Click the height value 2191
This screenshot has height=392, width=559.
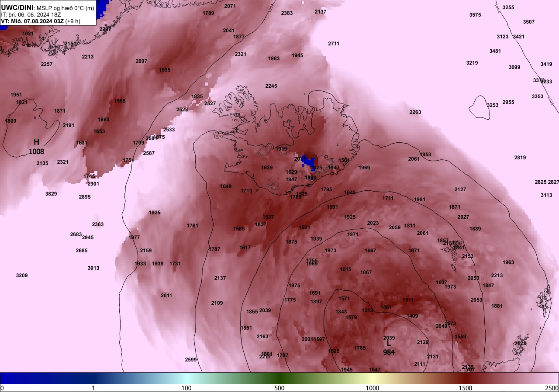click(x=69, y=125)
